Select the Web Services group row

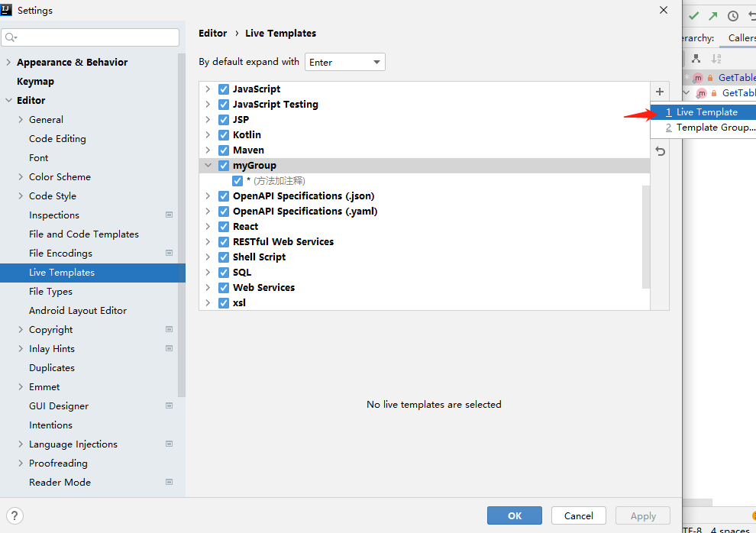pos(425,288)
